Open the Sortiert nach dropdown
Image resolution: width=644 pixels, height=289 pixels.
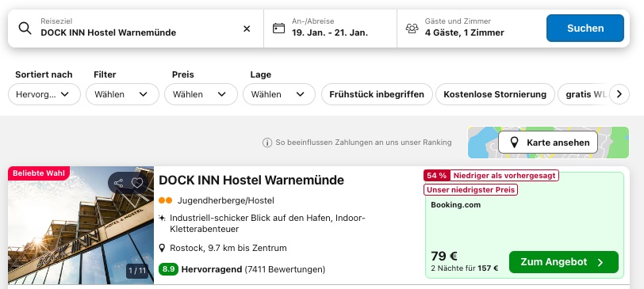[x=44, y=94]
